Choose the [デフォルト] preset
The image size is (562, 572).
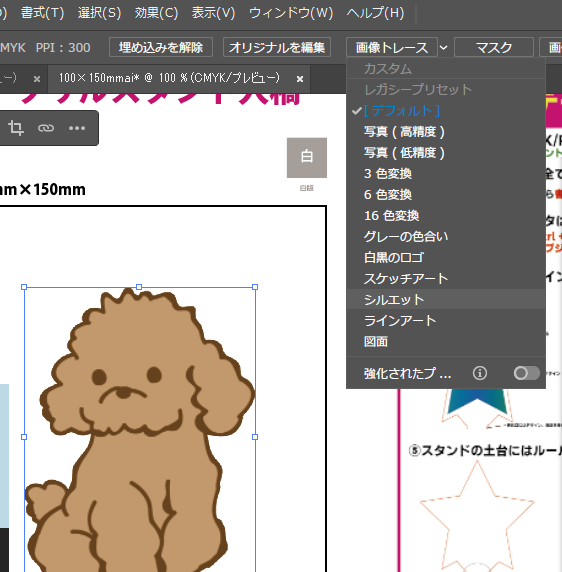[446, 111]
